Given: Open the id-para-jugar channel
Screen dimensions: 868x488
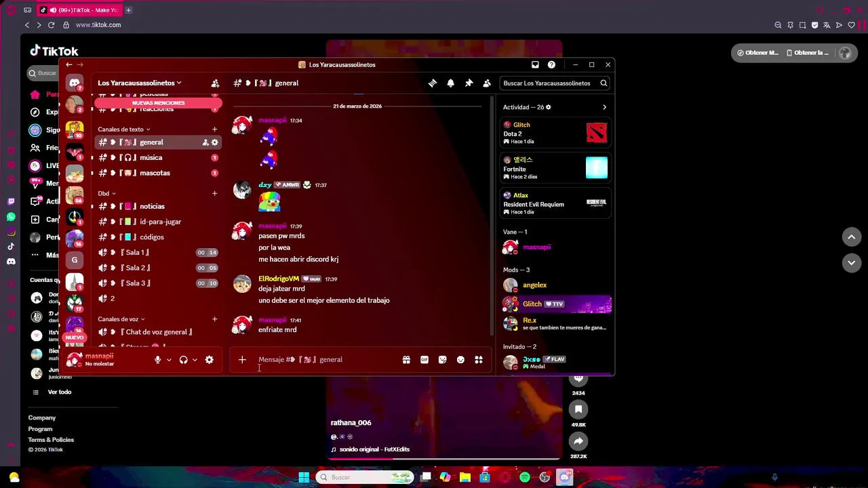Looking at the screenshot, I should 158,222.
